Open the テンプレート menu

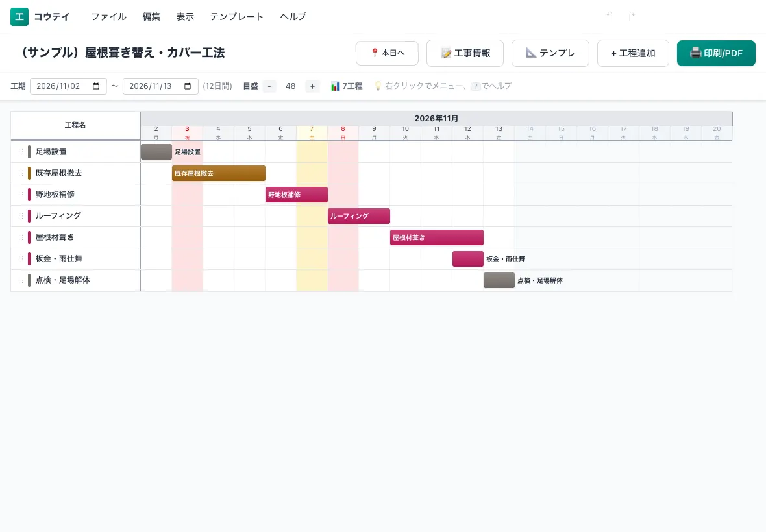(x=236, y=17)
